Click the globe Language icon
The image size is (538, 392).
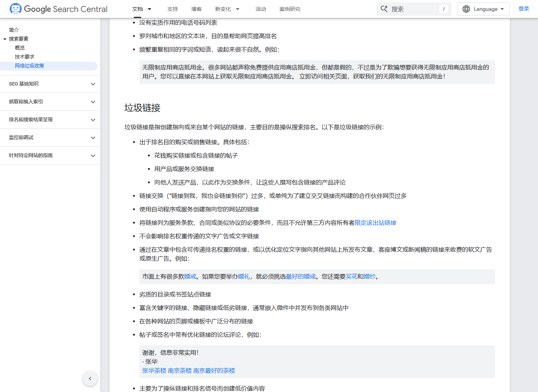click(x=466, y=9)
